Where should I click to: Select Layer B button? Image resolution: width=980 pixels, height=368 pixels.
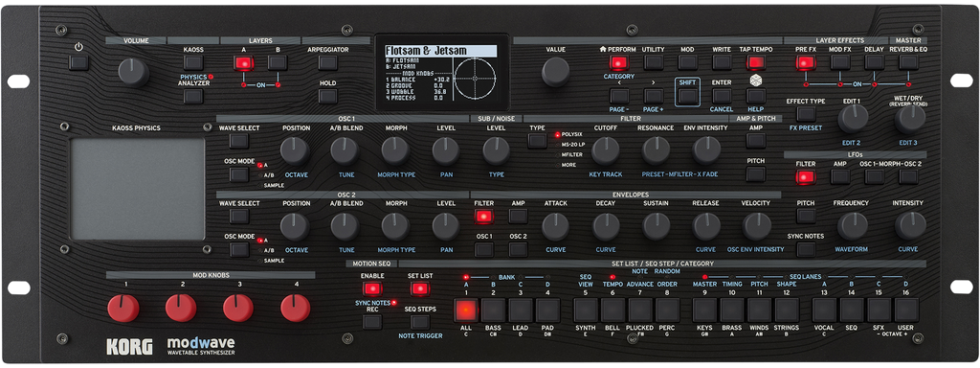click(278, 62)
